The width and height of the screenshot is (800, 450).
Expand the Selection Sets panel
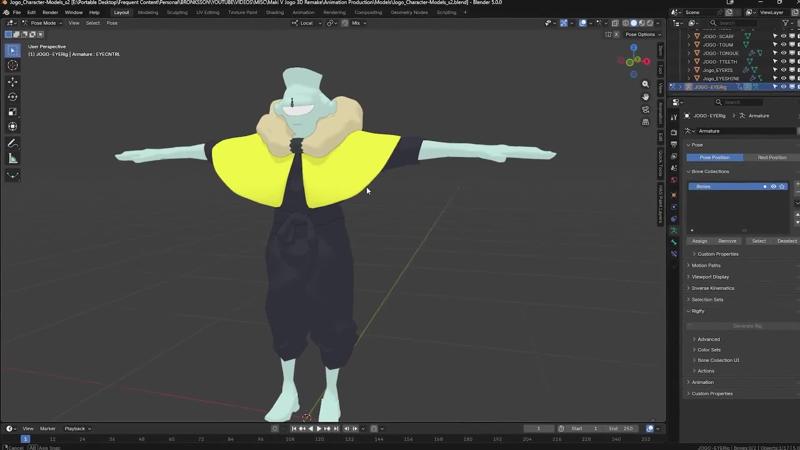[707, 300]
